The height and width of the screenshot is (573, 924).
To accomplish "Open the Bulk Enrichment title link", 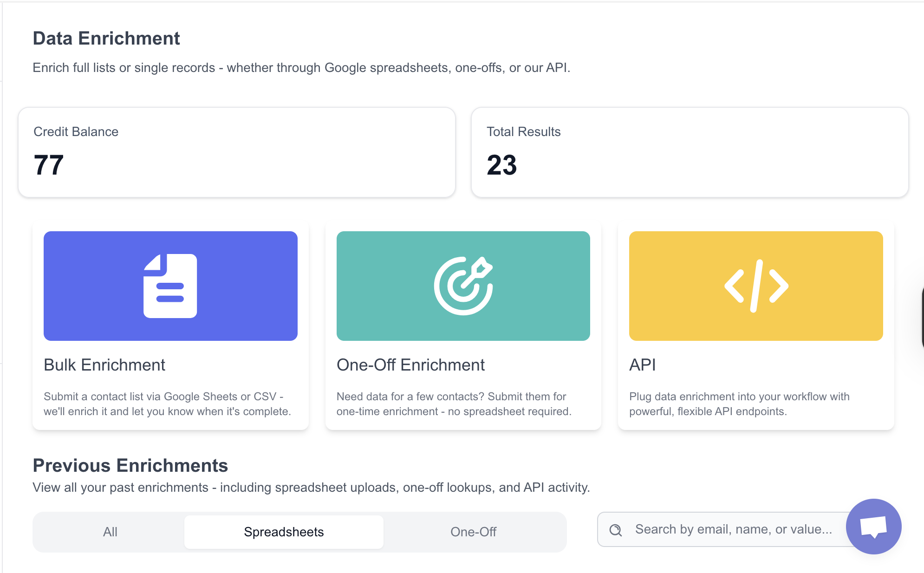I will (104, 365).
